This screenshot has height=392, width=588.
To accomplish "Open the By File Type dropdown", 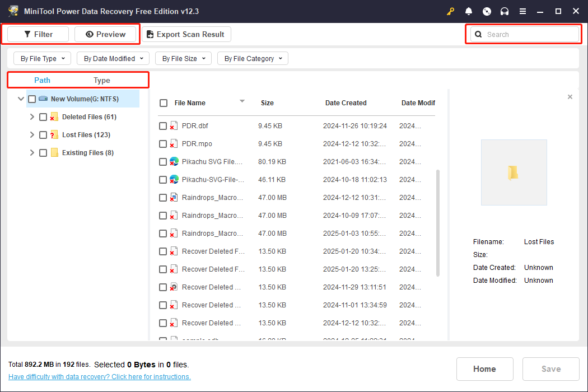I will tap(43, 58).
